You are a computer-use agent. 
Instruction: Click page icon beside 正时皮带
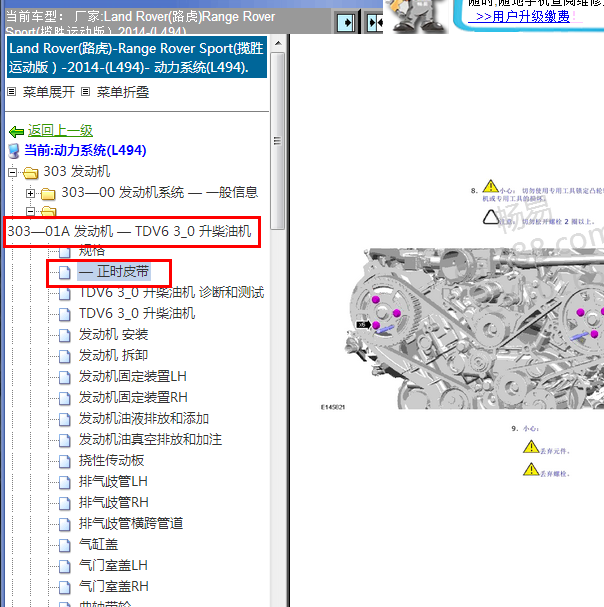click(65, 272)
